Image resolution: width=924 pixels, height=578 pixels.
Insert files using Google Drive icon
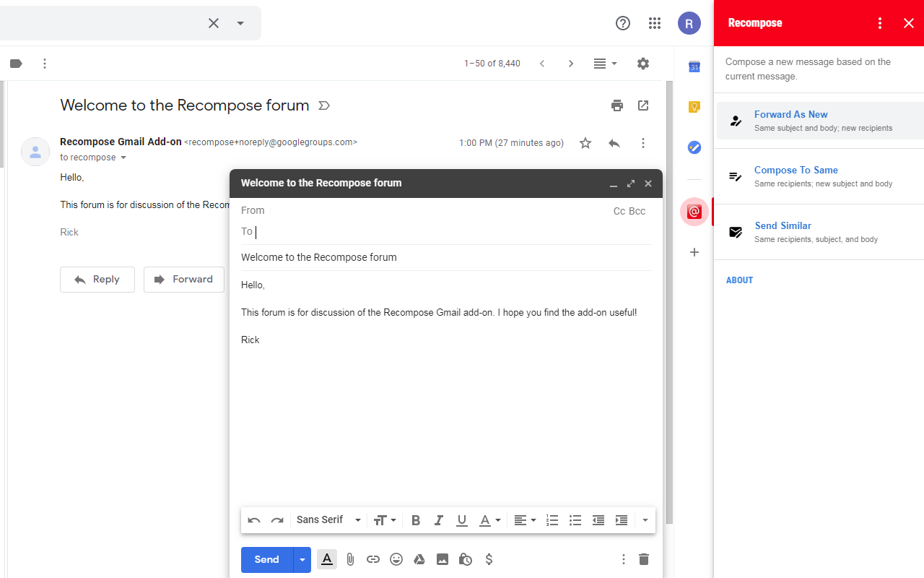[x=419, y=559]
